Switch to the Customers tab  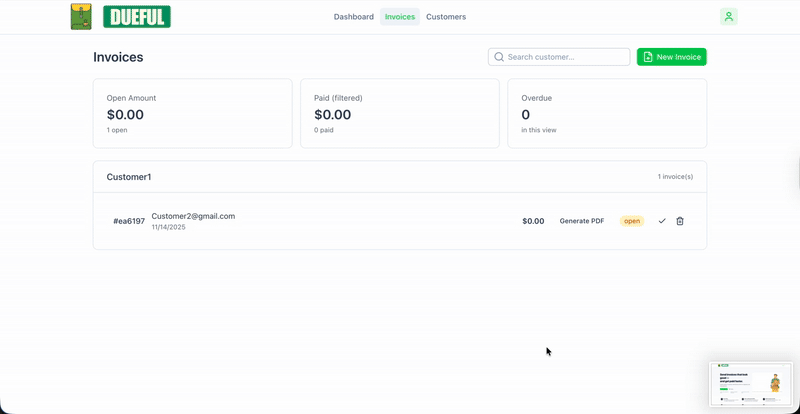(446, 17)
